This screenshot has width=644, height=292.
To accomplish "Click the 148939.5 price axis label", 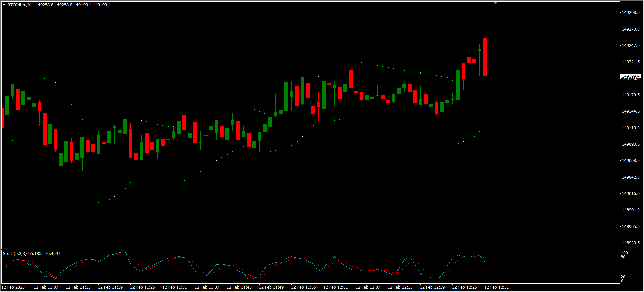I will (x=631, y=243).
